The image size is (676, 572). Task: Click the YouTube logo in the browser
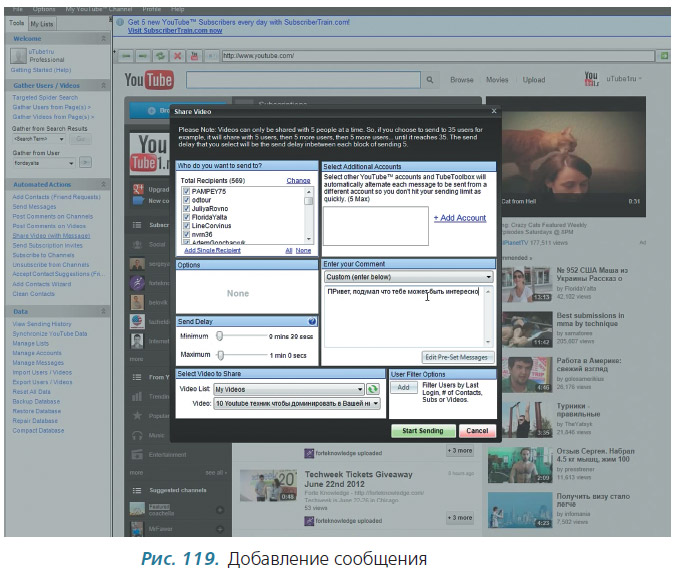click(x=149, y=80)
